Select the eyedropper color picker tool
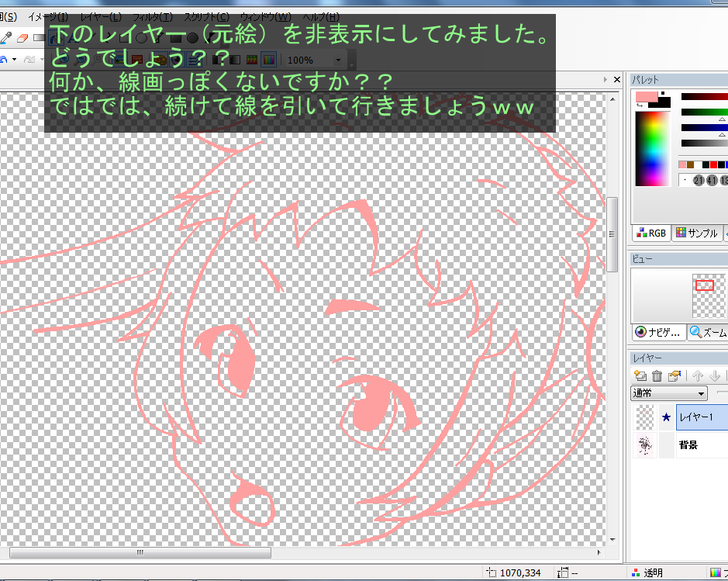This screenshot has width=728, height=581. (6, 37)
